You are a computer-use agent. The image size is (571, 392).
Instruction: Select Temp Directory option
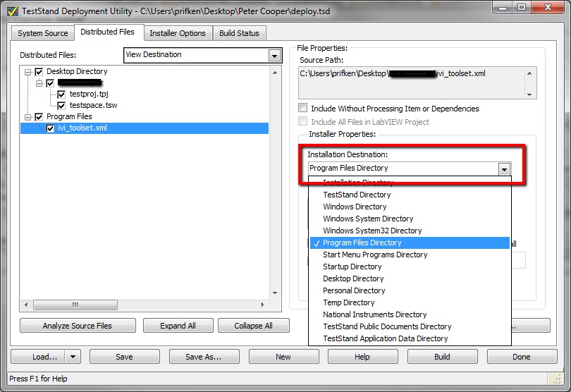[x=410, y=302]
